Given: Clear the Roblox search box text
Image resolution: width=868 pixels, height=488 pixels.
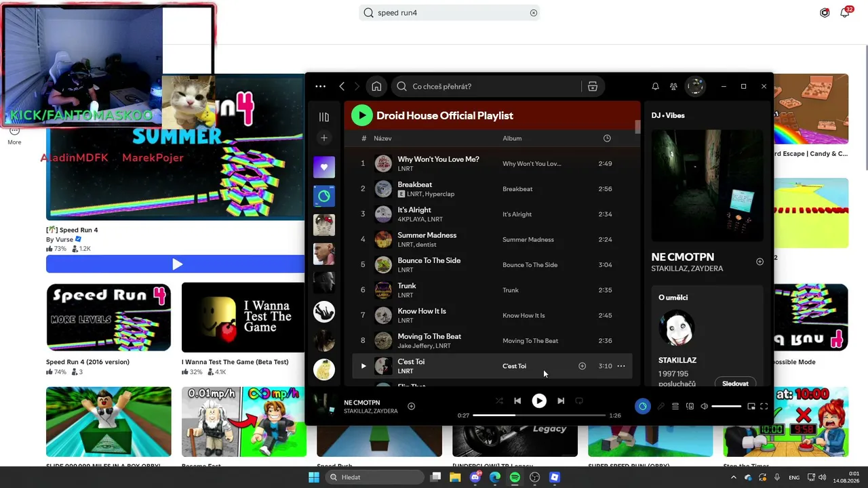Looking at the screenshot, I should [534, 13].
